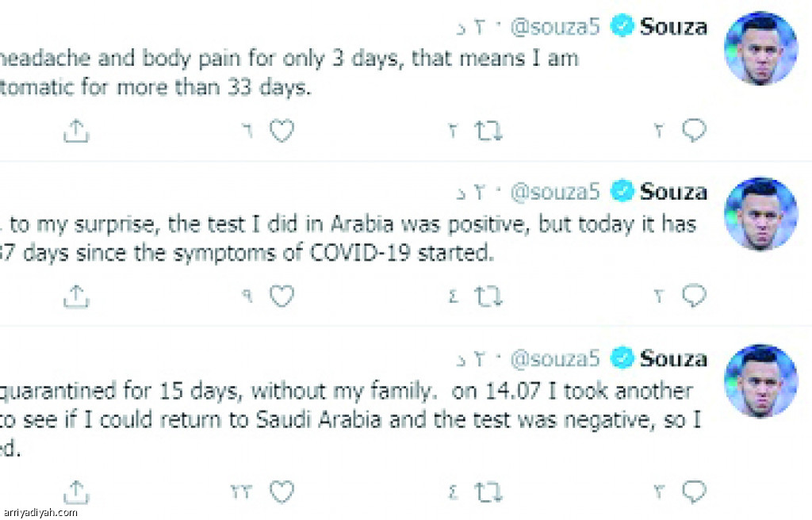Like the quarantined for 15 days tweet

[282, 492]
